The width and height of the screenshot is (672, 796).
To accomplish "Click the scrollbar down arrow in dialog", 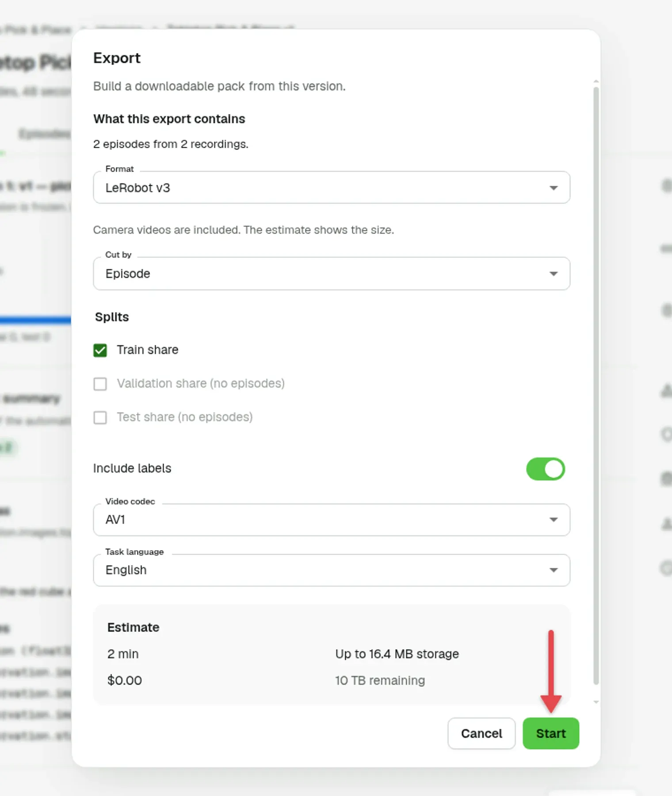I will point(596,702).
